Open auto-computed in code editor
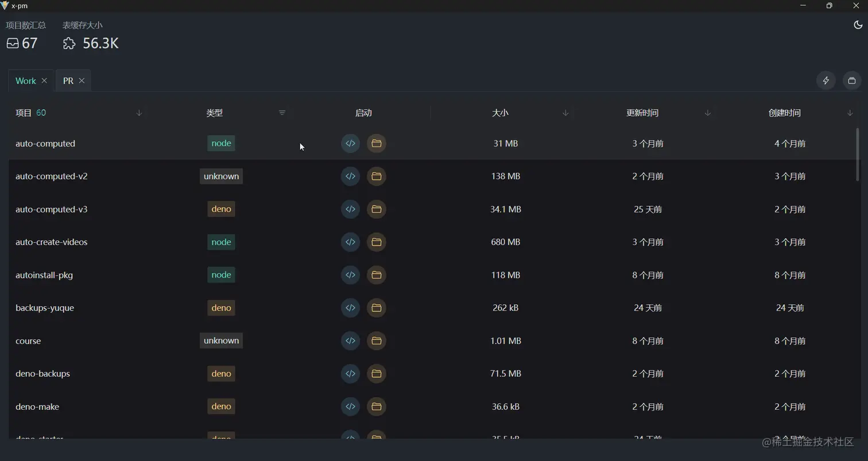The width and height of the screenshot is (868, 461). click(x=350, y=144)
